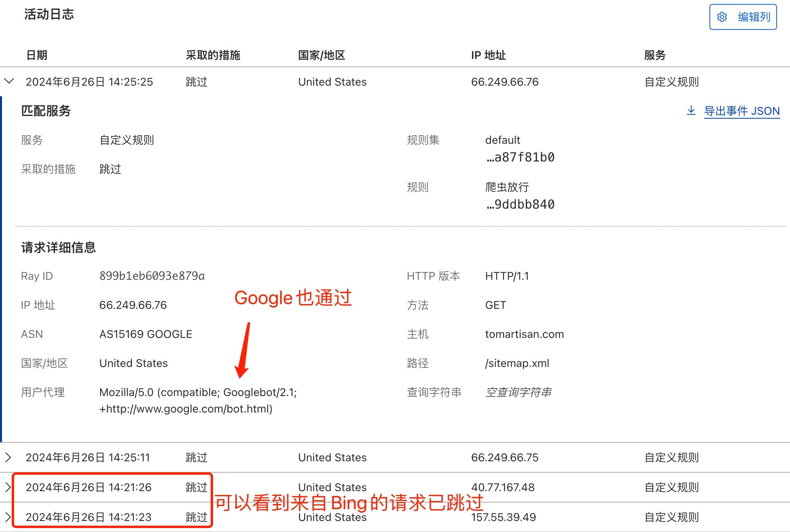This screenshot has width=790, height=532.
Task: Click the IP address 157.55.39.49
Action: [x=503, y=517]
